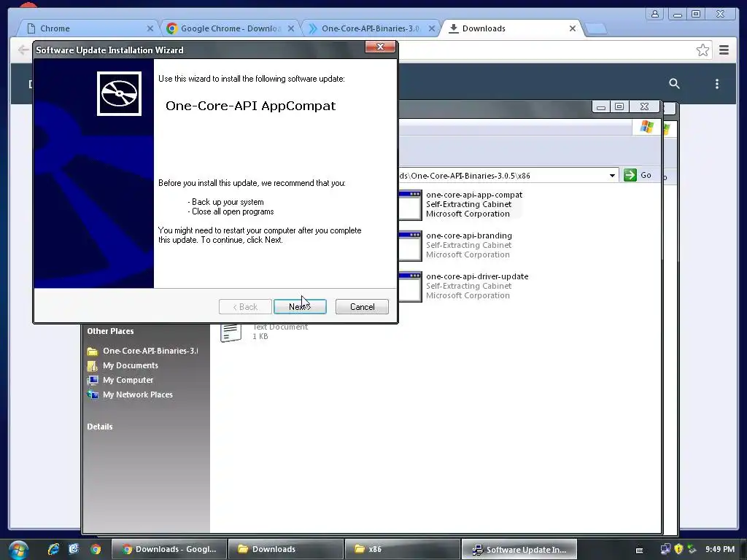
Task: Switch to One-Core-API-Binaries tab
Action: coord(370,28)
